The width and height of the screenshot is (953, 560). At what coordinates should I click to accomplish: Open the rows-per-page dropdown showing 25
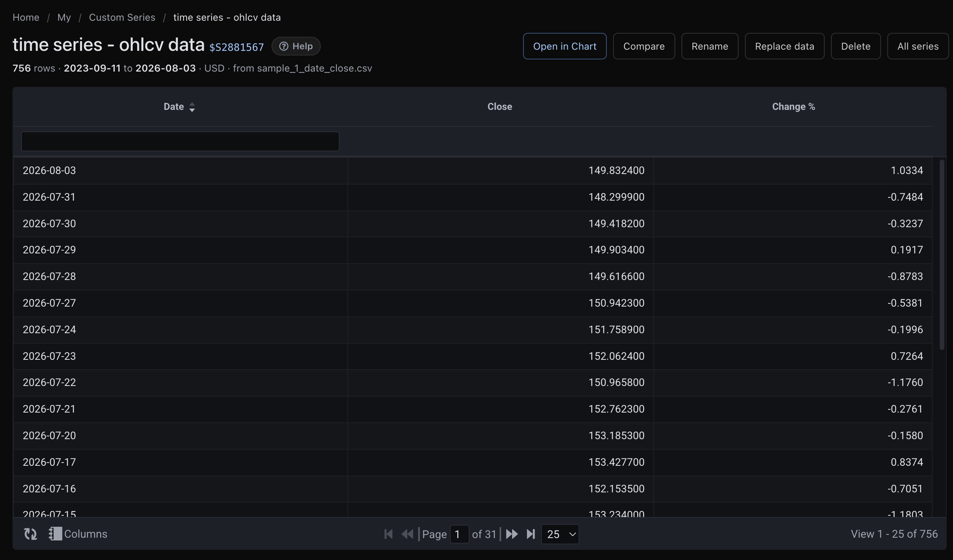(560, 534)
